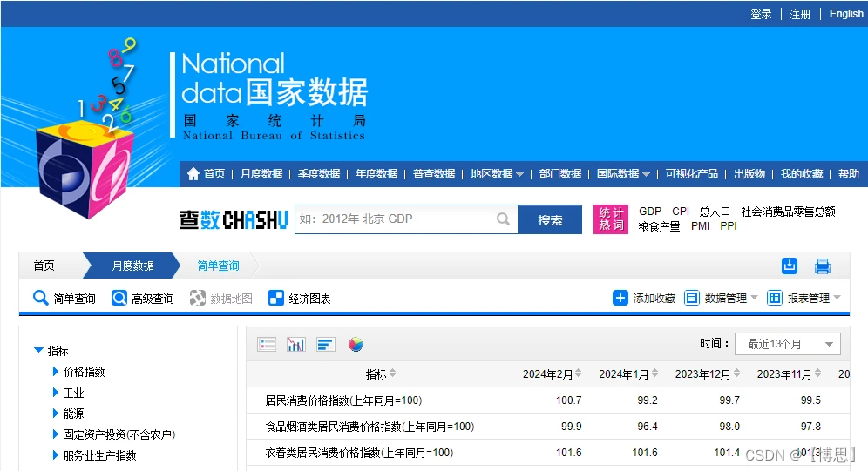
Task: Click value 96.4 in 2024年1月 column
Action: point(648,427)
